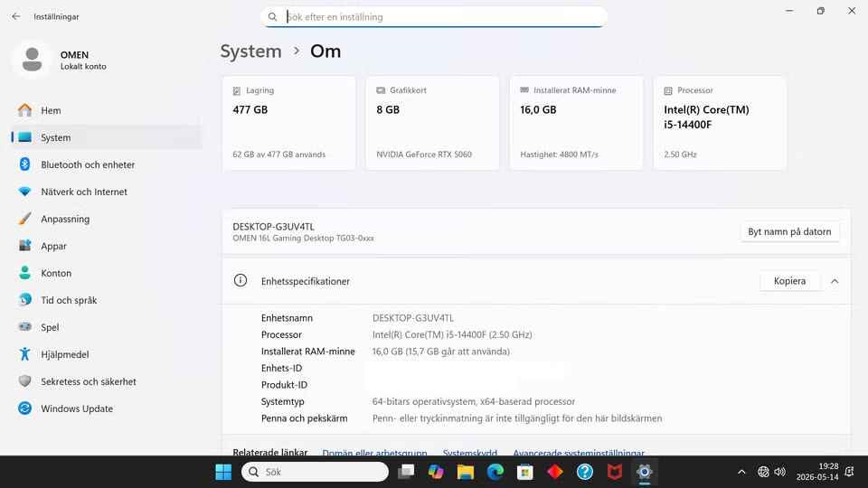The height and width of the screenshot is (488, 868).
Task: Open Appar settings page
Action: click(105, 246)
